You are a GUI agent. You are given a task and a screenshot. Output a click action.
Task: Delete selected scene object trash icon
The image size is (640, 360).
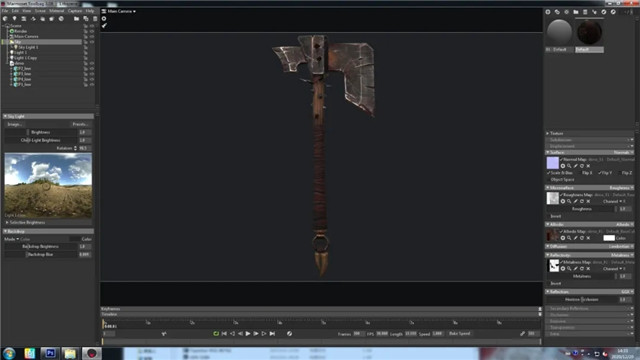(x=95, y=18)
